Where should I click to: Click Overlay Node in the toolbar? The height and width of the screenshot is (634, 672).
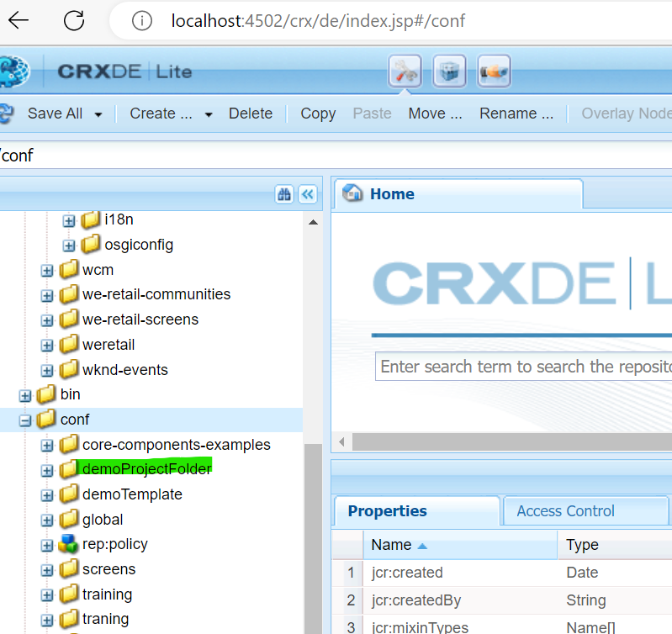626,114
